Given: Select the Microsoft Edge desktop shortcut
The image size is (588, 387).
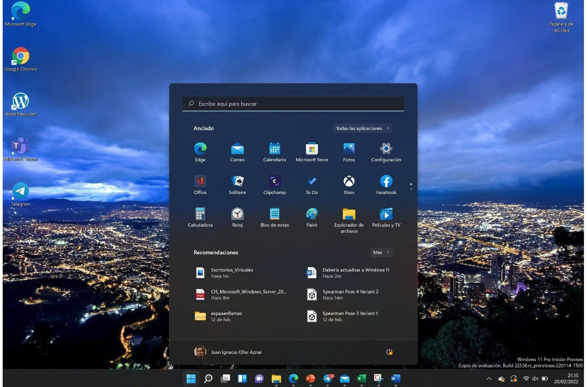Looking at the screenshot, I should click(x=21, y=14).
